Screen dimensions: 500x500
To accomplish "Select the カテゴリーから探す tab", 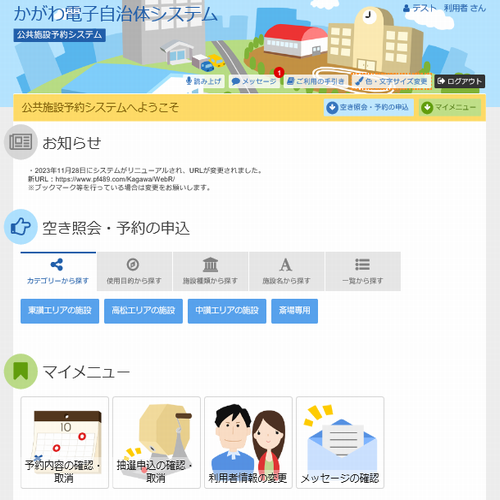I will 58,271.
